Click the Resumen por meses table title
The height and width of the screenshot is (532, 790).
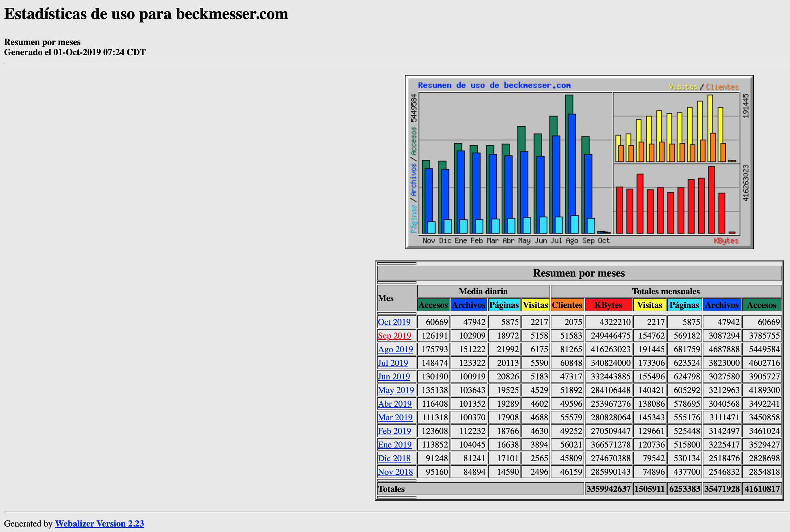(x=579, y=273)
